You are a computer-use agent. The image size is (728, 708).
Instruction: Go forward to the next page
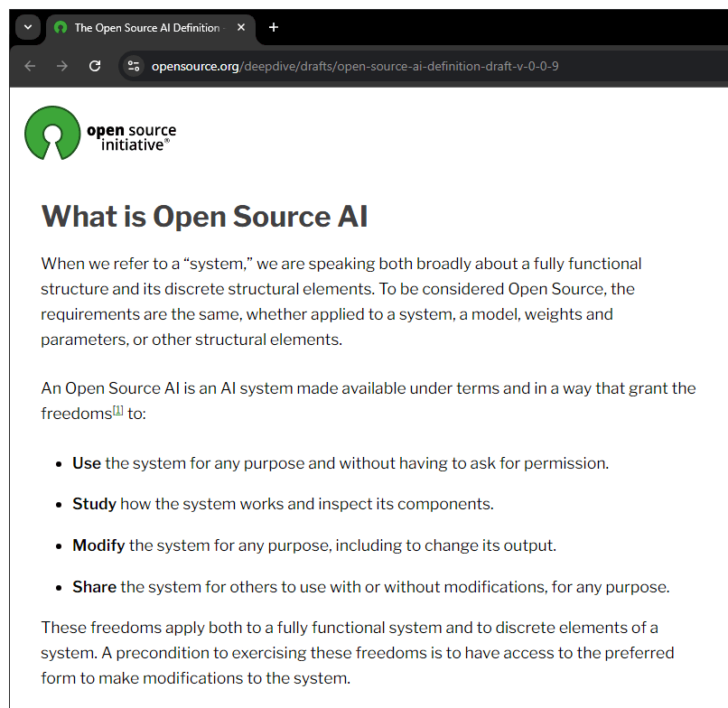[61, 66]
